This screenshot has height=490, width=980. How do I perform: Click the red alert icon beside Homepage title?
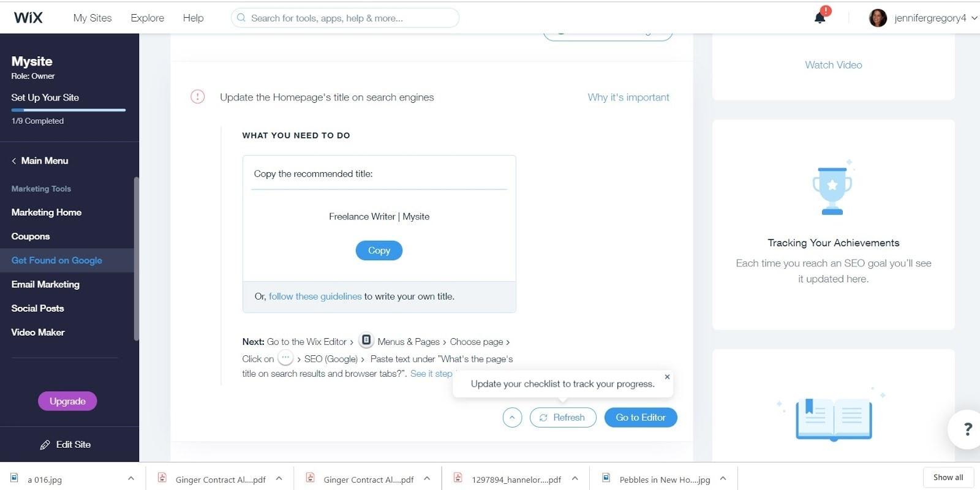[197, 97]
